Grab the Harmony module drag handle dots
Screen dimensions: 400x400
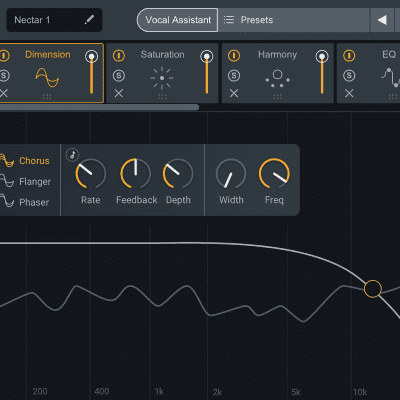(277, 97)
